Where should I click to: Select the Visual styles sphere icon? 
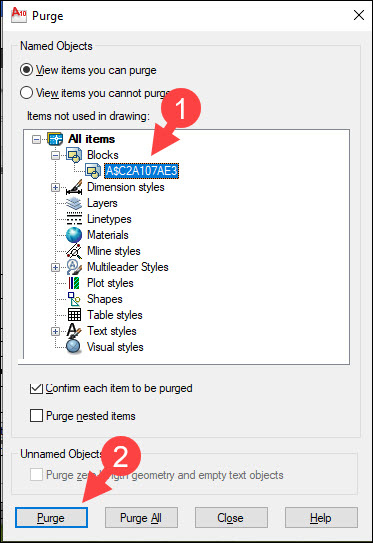click(x=74, y=347)
